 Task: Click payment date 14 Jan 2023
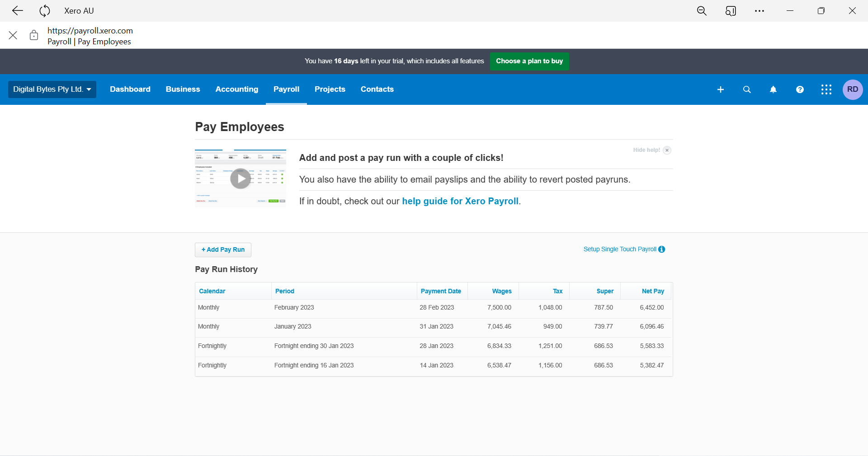pos(436,365)
